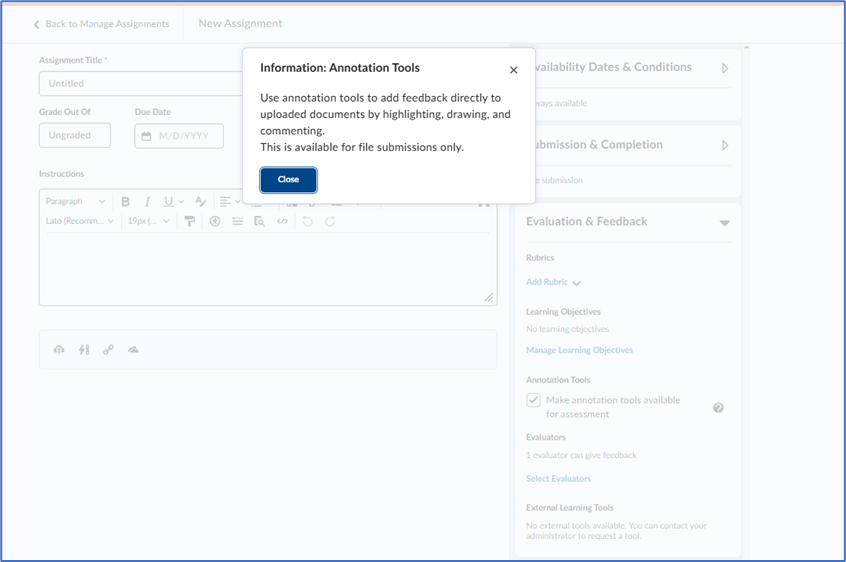
Task: Click the 'External Learning Tools' label
Action: pyautogui.click(x=570, y=508)
